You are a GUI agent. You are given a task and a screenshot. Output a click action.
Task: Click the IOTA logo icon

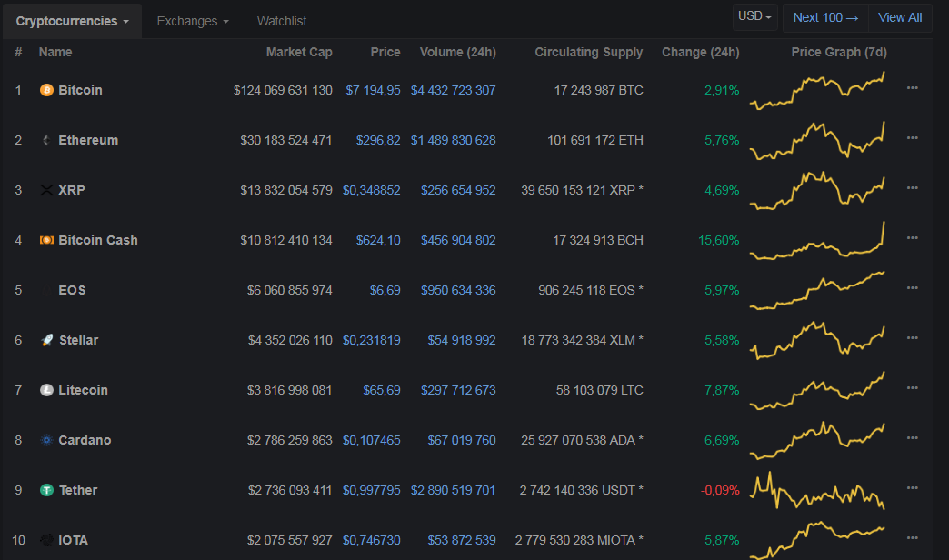[46, 540]
